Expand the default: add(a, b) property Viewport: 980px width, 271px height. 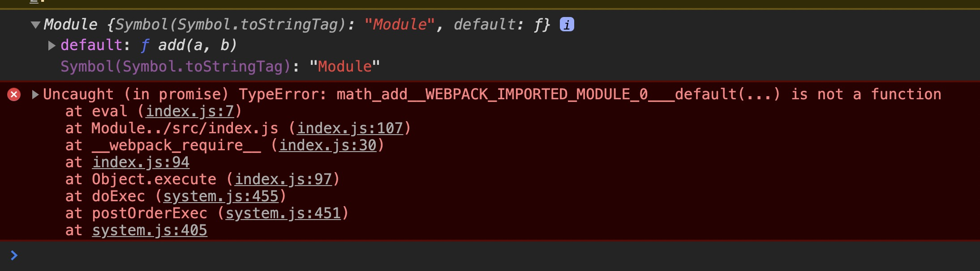[51, 45]
